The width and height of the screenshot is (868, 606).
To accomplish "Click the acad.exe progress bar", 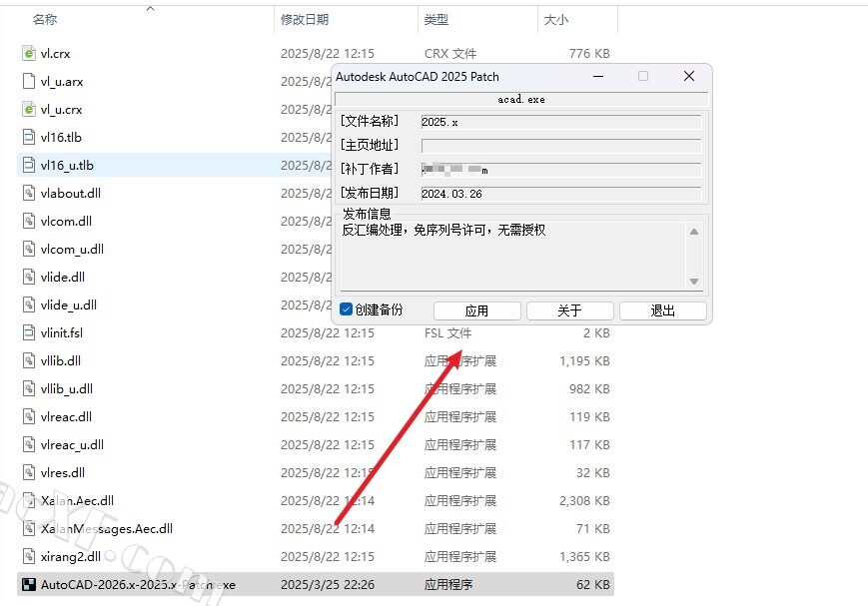I will 521,99.
